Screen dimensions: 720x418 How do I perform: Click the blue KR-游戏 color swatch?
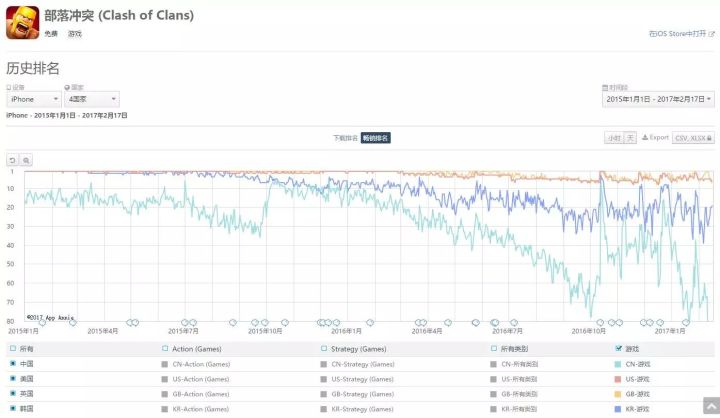(618, 409)
